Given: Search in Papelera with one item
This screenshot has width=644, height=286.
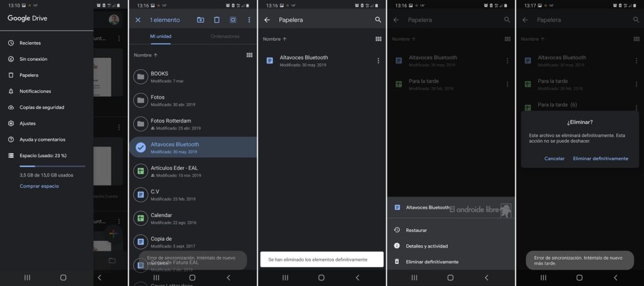Looking at the screenshot, I should coord(378,19).
